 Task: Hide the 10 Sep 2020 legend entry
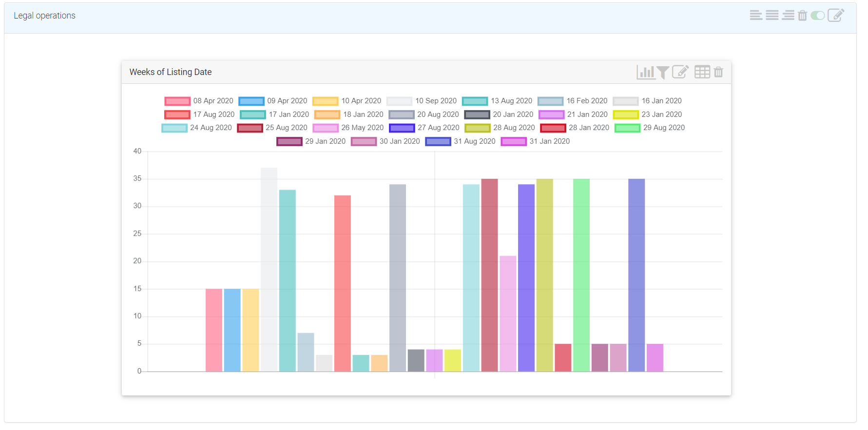(x=435, y=101)
